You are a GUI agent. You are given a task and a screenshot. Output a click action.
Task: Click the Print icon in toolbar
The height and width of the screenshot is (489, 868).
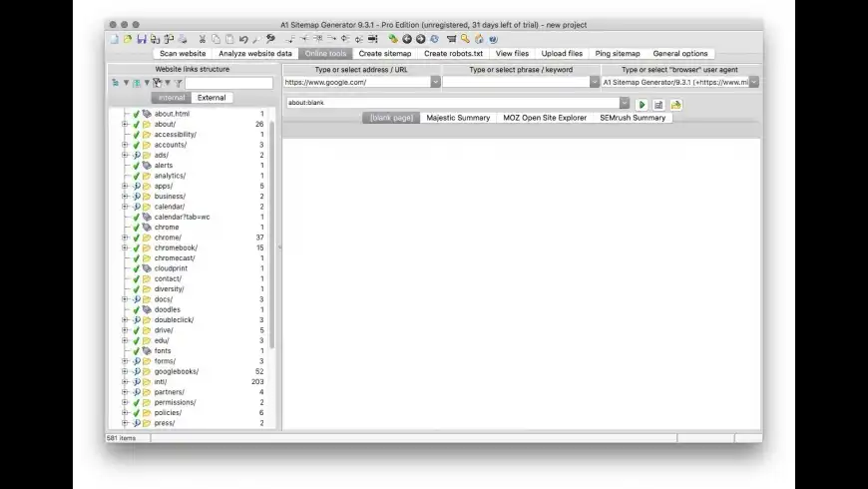[x=183, y=39]
